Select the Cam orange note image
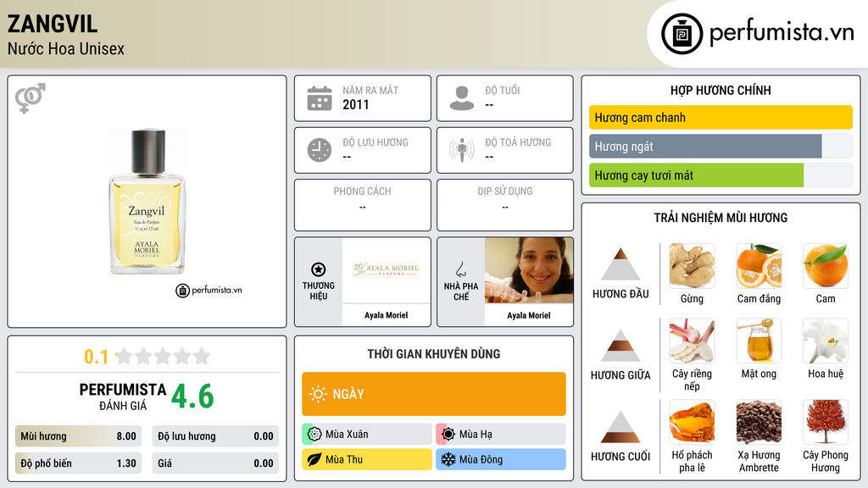Viewport: 868px width, 488px height. [x=826, y=265]
